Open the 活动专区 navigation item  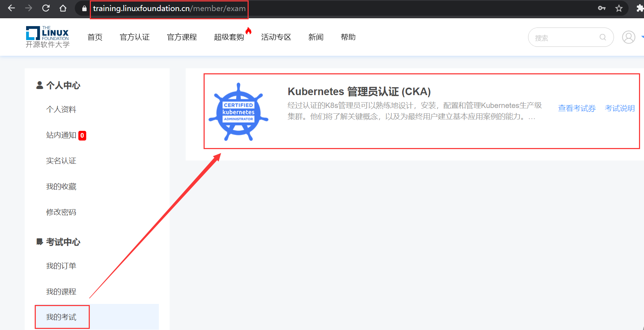point(276,37)
